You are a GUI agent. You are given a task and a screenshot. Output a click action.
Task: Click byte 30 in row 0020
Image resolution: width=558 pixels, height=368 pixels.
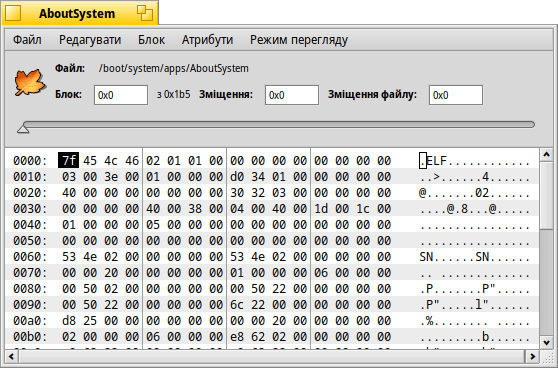point(237,193)
